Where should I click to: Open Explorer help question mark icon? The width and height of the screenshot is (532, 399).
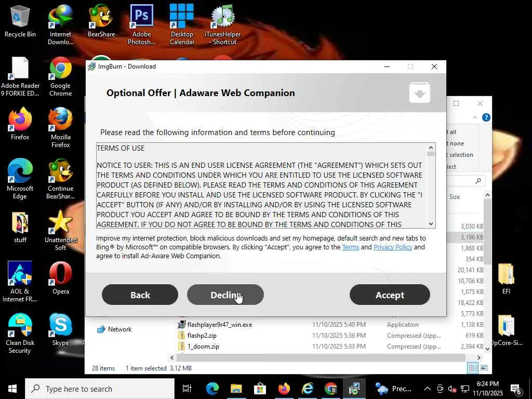486,117
